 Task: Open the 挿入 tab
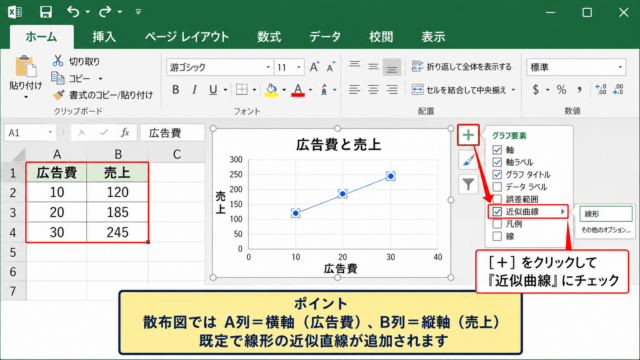(x=104, y=37)
